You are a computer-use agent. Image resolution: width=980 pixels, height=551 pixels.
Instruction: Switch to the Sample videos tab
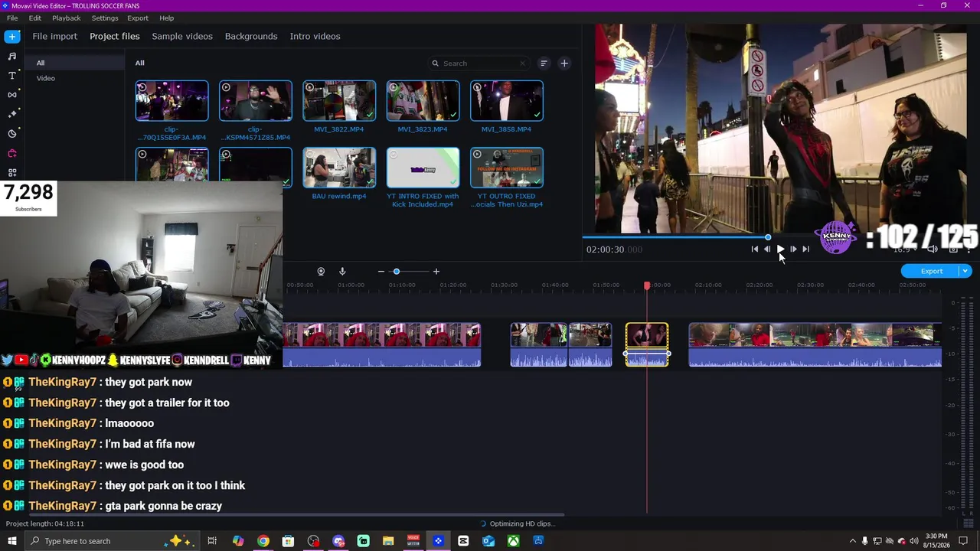182,36
